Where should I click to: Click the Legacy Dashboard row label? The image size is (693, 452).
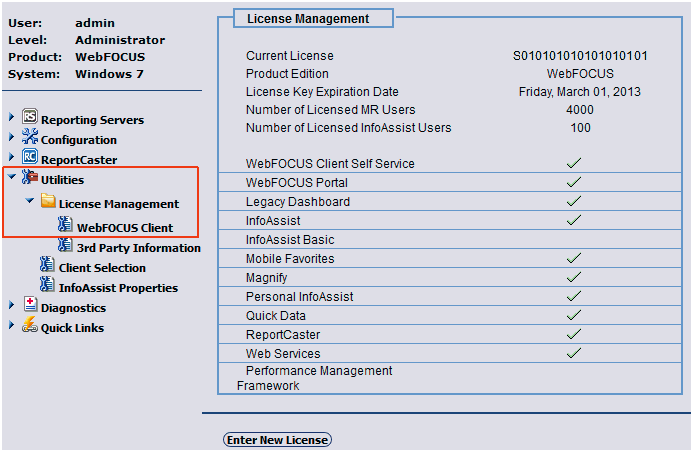click(298, 202)
